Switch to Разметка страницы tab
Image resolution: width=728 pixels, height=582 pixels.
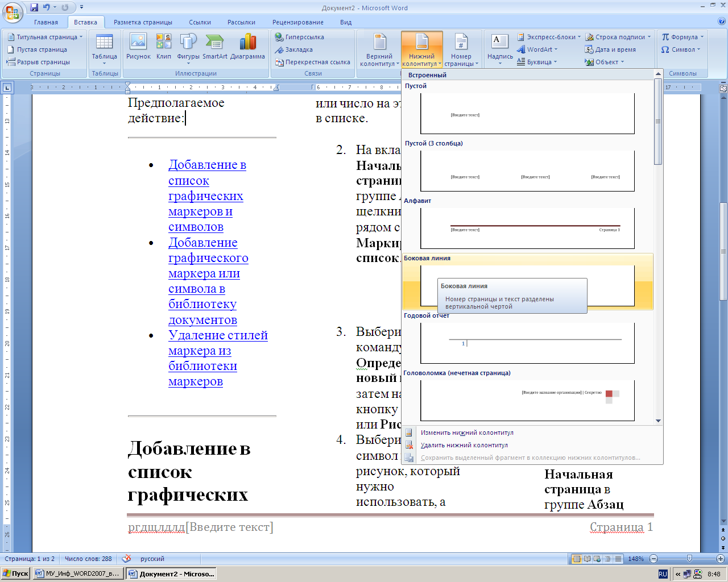pyautogui.click(x=143, y=22)
